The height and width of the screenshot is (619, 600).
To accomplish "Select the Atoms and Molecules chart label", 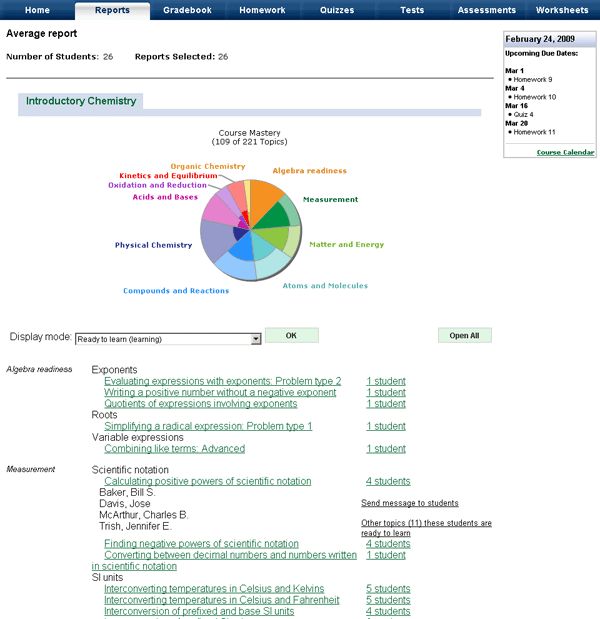I will click(x=325, y=286).
